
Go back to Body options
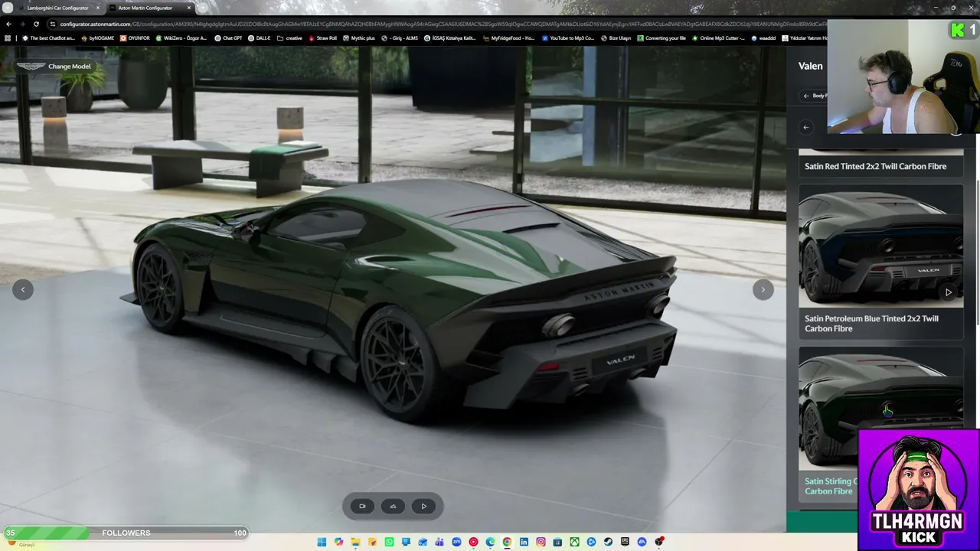click(x=815, y=96)
